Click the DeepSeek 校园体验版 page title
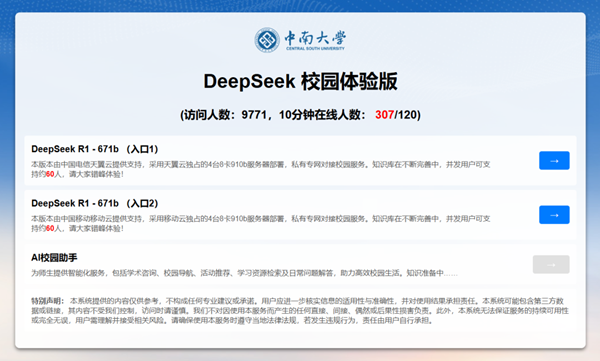Viewport: 600px width, 361px height. pos(300,81)
